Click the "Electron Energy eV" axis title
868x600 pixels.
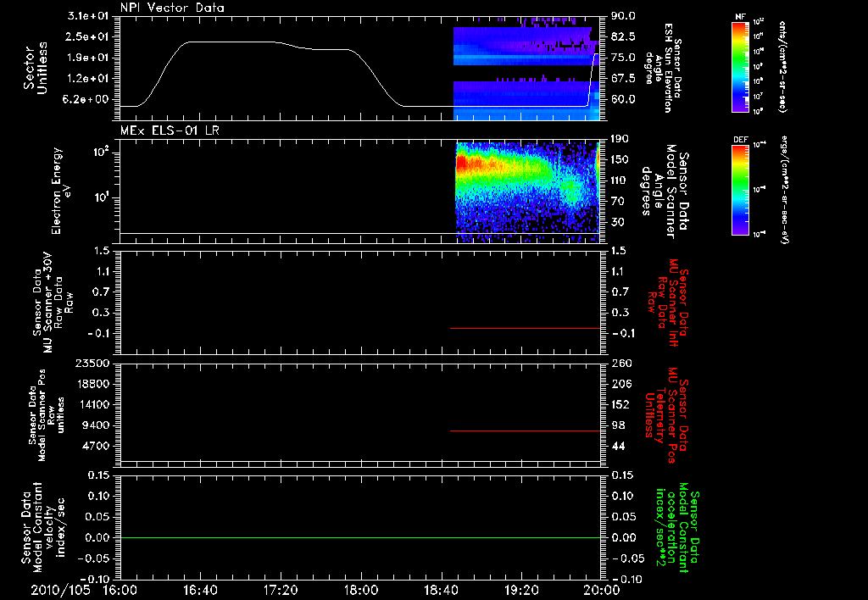62,191
